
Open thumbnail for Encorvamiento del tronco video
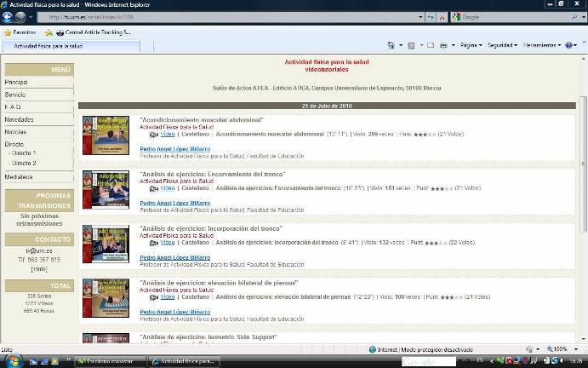pos(106,190)
